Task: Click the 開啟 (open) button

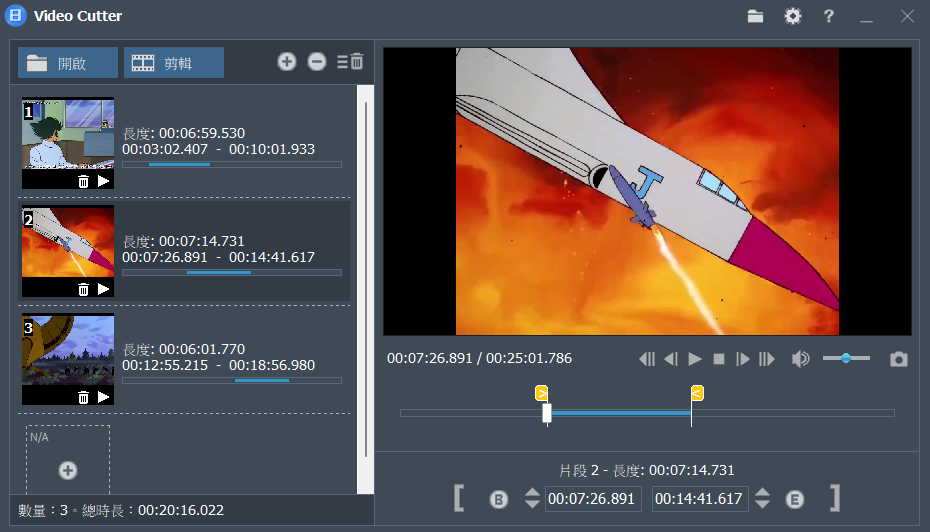Action: [x=68, y=63]
